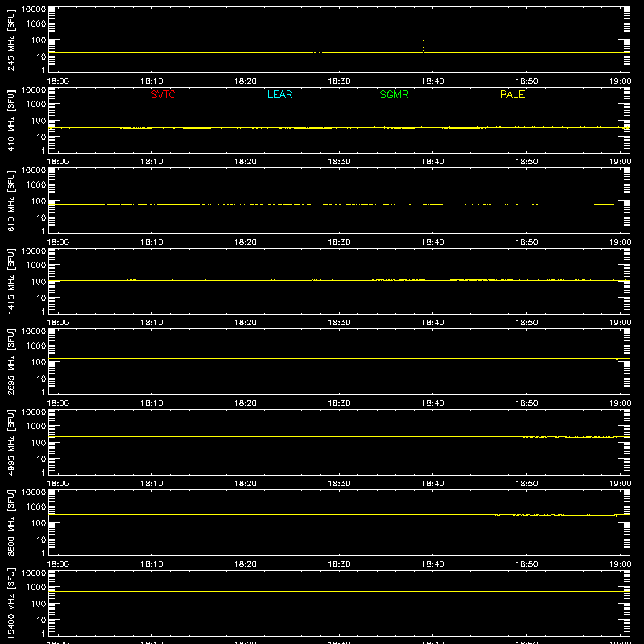644x644 pixels.
Task: Click the 10000 tick label on the 245 MHz axis
Action: (34, 10)
